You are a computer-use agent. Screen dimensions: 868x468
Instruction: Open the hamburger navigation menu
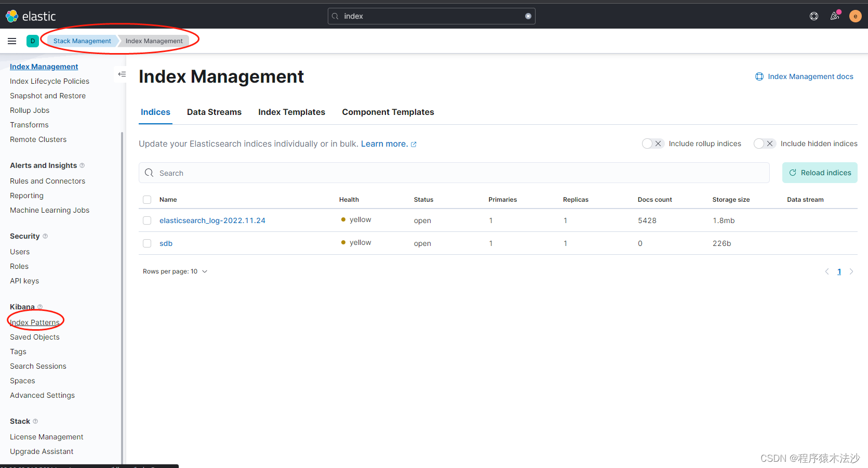(x=12, y=41)
